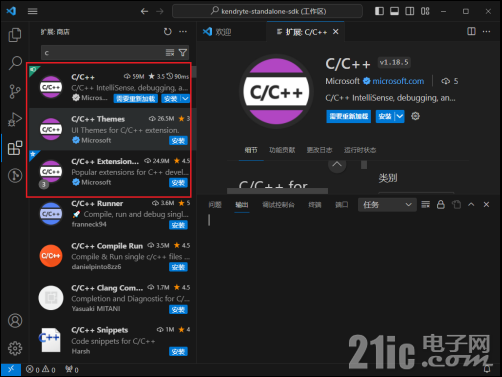The height and width of the screenshot is (377, 502).
Task: Open the Search view in activity bar
Action: coord(15,63)
